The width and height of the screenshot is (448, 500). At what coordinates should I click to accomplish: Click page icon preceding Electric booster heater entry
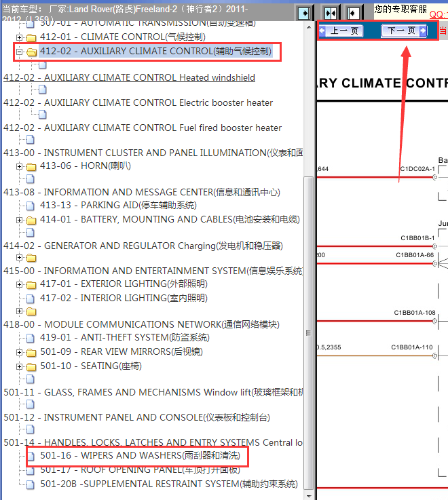pyautogui.click(x=43, y=90)
